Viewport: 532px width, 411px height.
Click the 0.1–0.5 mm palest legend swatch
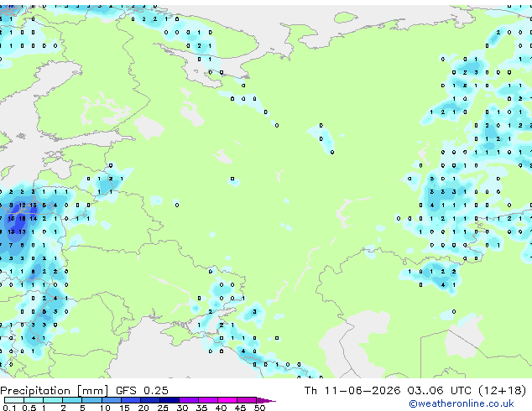click(x=14, y=400)
